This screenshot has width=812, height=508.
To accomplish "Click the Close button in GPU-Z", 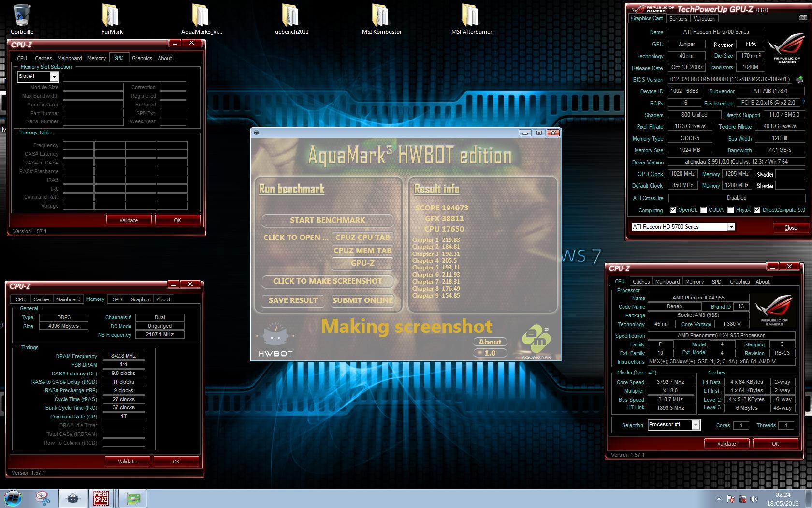I will coord(791,228).
